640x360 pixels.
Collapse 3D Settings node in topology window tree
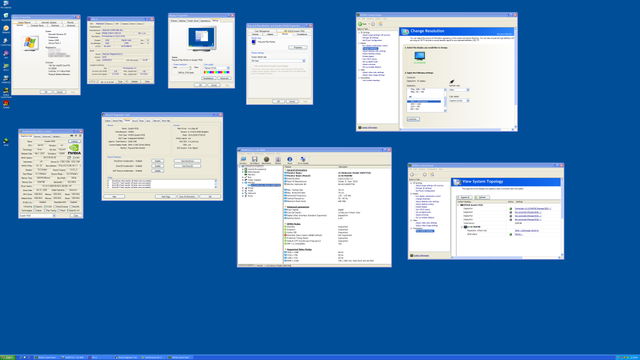pos(411,183)
